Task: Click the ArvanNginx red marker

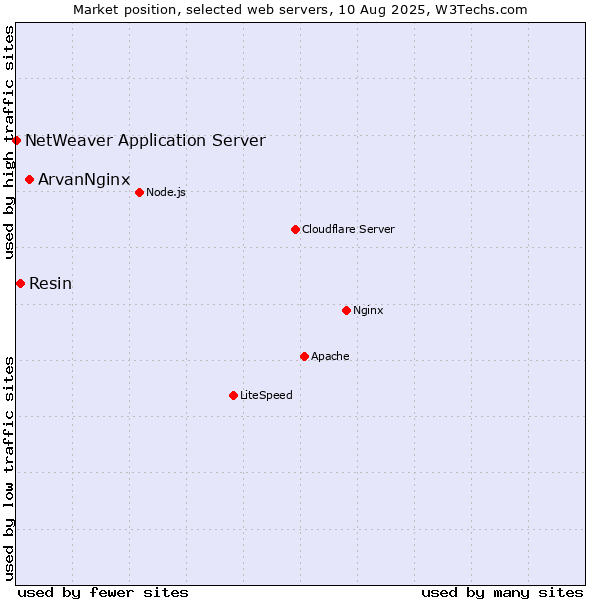Action: point(29,179)
